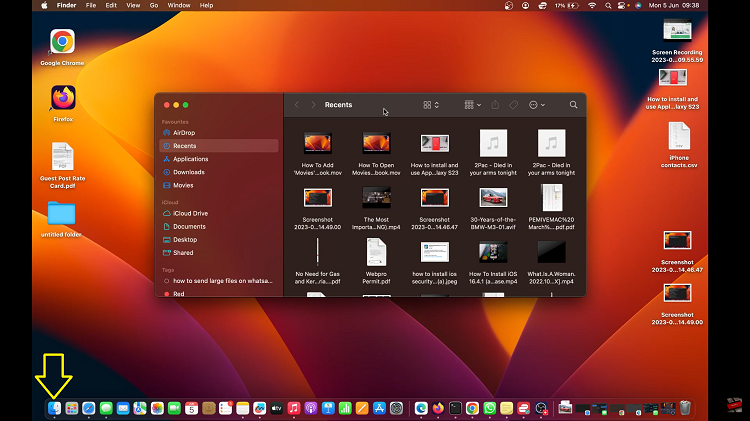Open Keynote from the Dock

coord(328,408)
